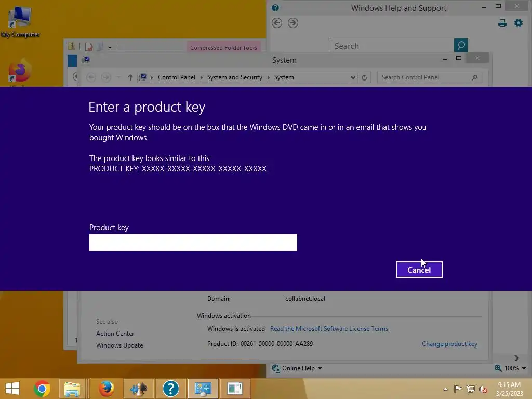
Task: Open the Action Center flag in tray
Action: pyautogui.click(x=458, y=389)
